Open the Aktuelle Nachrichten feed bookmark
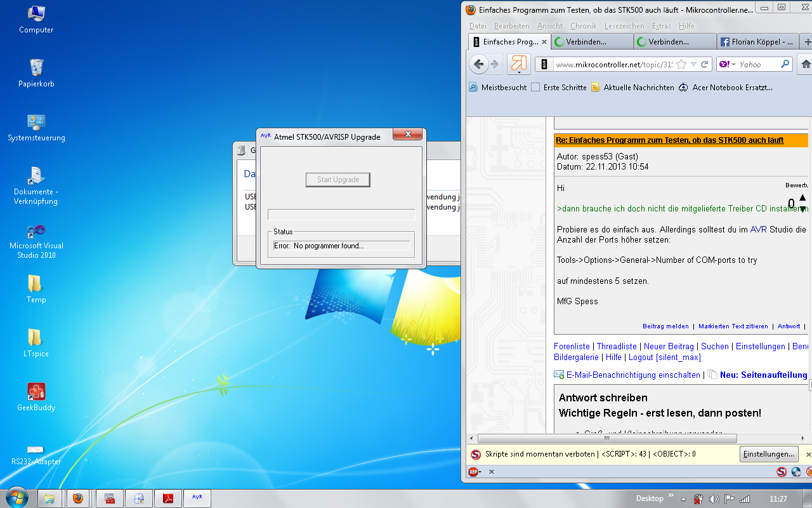The image size is (812, 508). (x=633, y=88)
